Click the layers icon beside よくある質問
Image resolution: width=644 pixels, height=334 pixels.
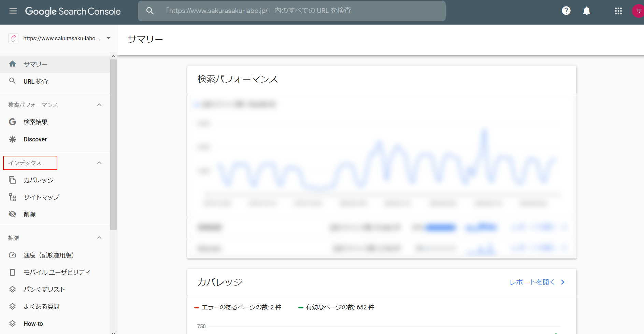tap(13, 306)
